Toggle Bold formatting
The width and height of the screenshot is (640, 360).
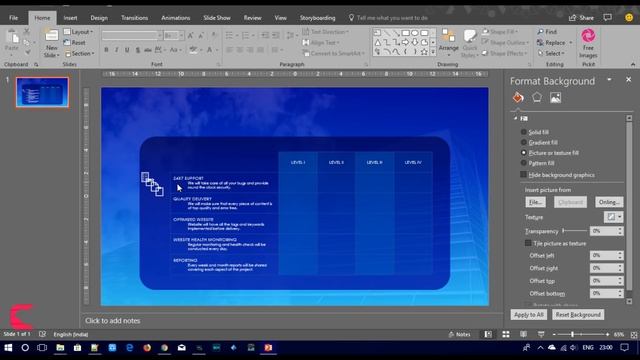tap(106, 50)
